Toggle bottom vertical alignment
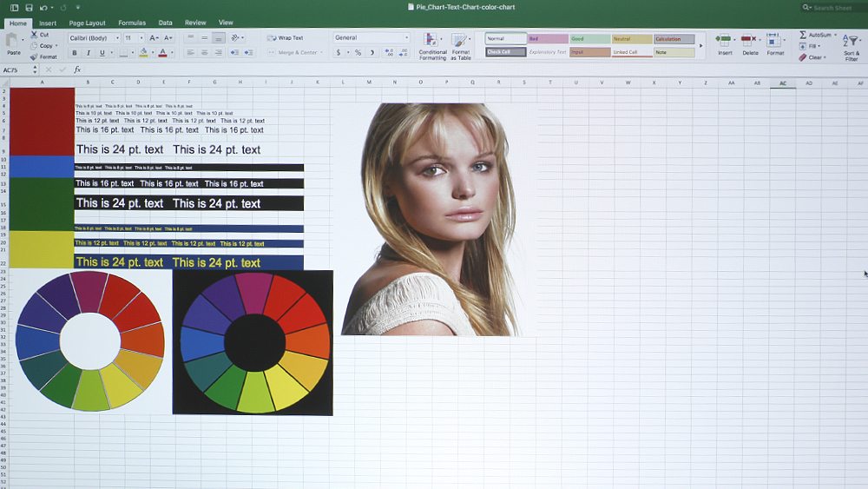 [219, 37]
